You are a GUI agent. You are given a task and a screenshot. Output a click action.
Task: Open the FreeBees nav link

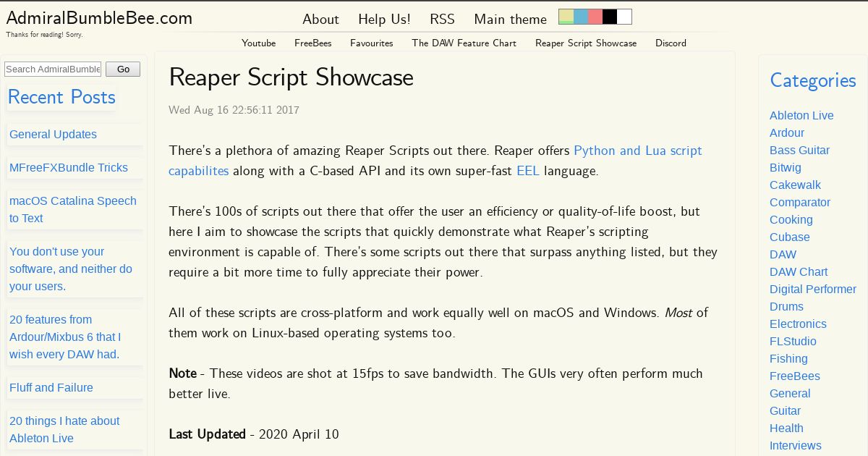coord(312,43)
